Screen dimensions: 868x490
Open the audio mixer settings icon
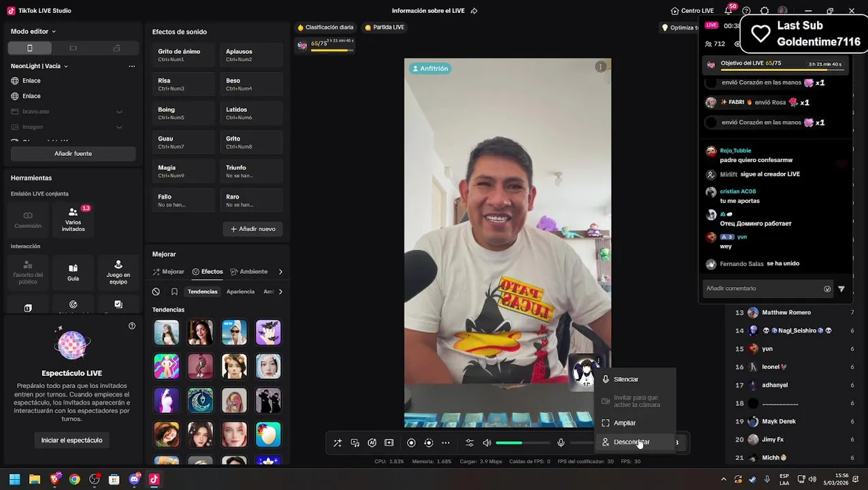469,442
